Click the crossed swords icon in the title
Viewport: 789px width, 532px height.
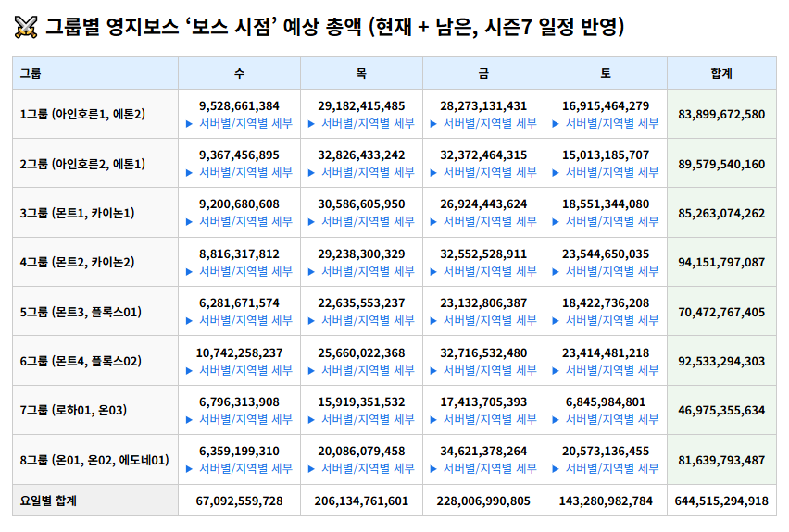pyautogui.click(x=26, y=28)
